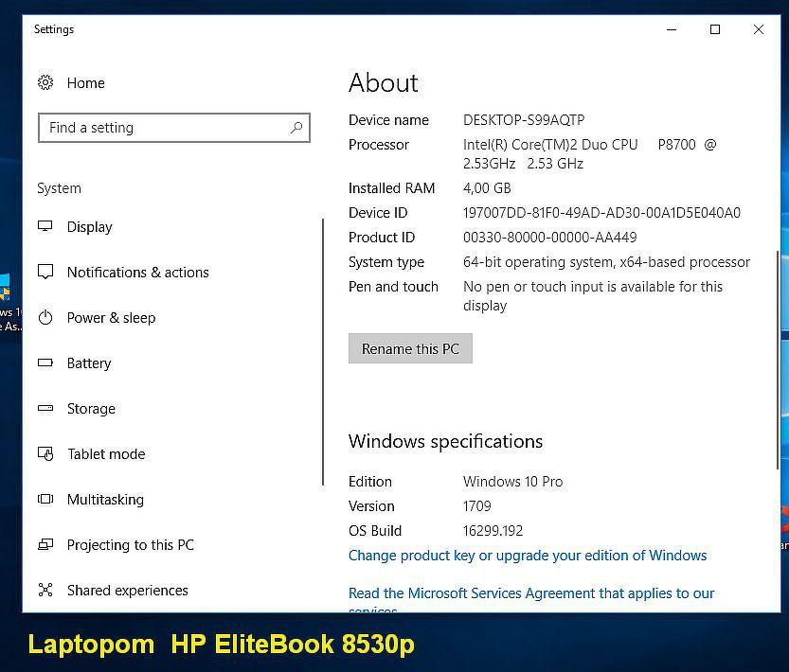Click the Home gear icon

[45, 82]
